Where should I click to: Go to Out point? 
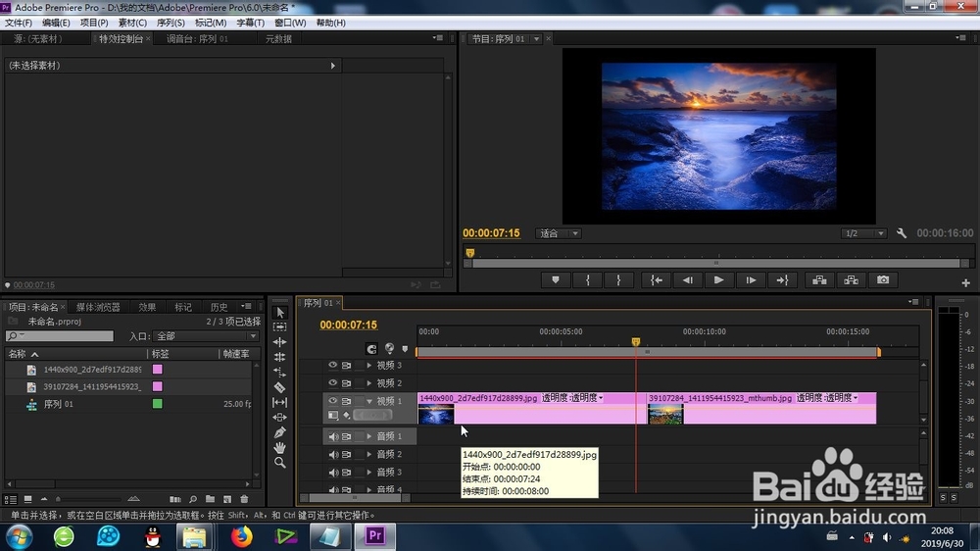pyautogui.click(x=782, y=280)
